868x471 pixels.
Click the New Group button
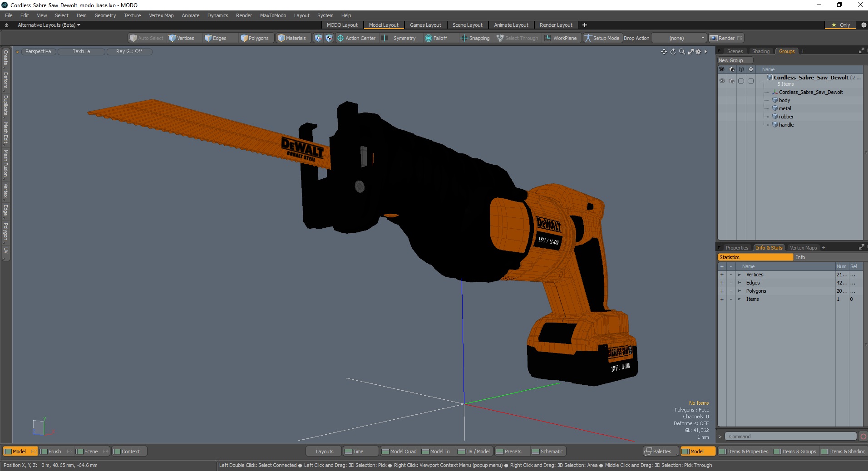coord(735,60)
